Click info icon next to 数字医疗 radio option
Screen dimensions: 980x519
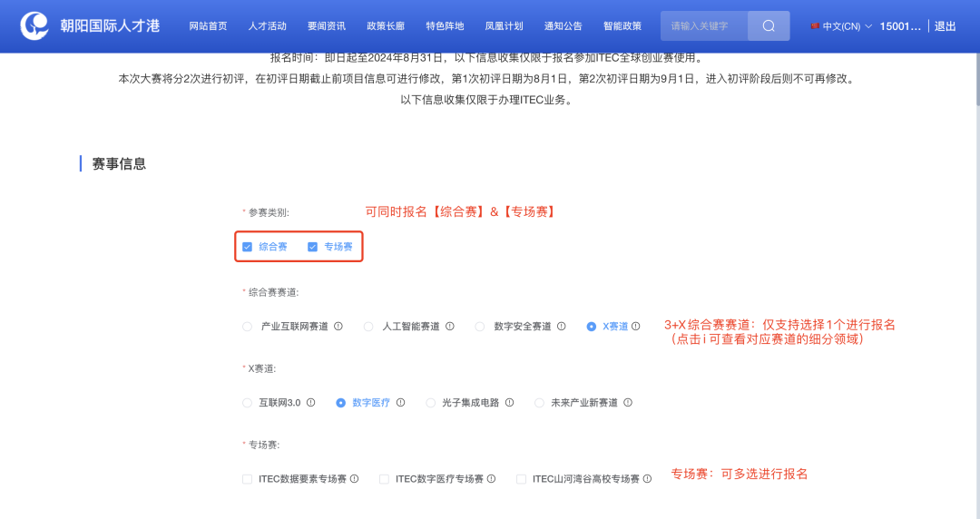pyautogui.click(x=401, y=403)
